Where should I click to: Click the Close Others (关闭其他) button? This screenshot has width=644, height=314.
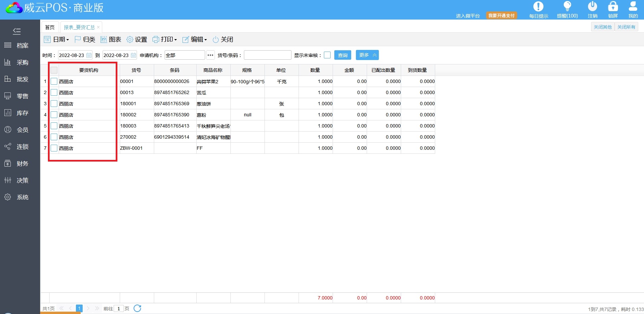click(x=603, y=27)
